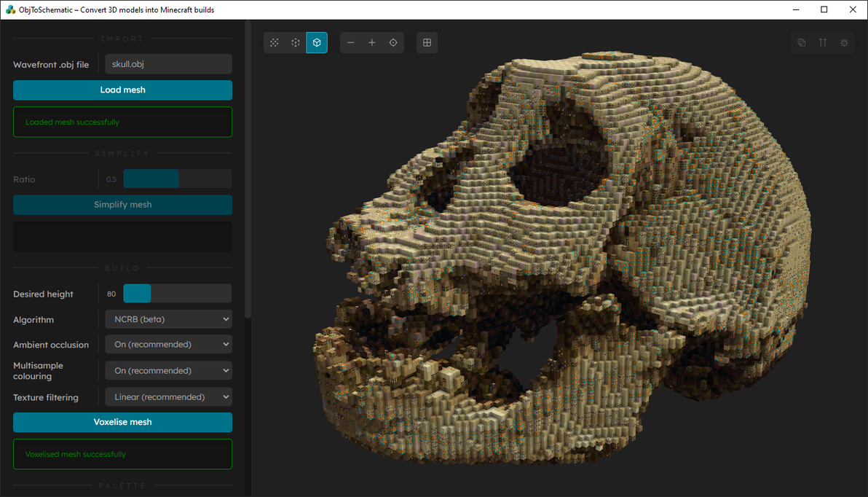Select the block mesh cube view

(x=317, y=43)
